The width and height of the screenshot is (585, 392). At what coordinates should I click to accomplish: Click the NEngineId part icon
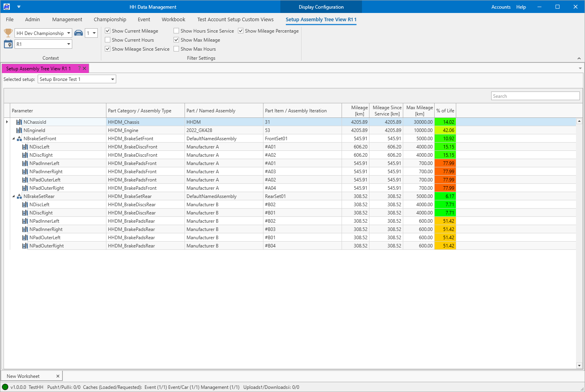coord(19,130)
